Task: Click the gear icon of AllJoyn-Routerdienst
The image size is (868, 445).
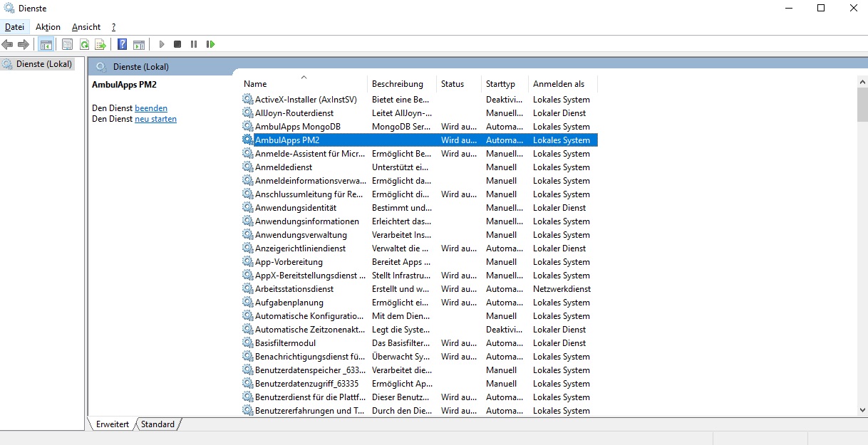Action: 248,113
